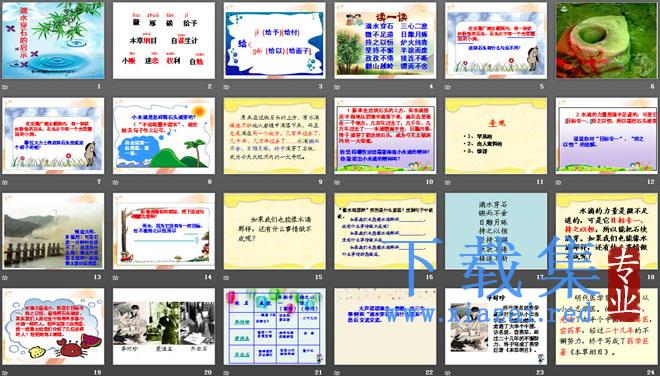Screen dimensions: 660x376
Task: Click the animation star below slide 13
Action: [x=5, y=277]
